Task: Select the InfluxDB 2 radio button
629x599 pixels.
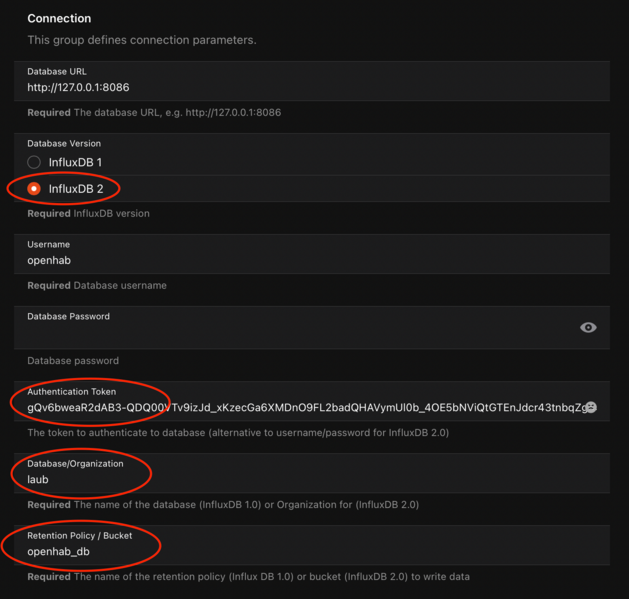Action: (34, 188)
